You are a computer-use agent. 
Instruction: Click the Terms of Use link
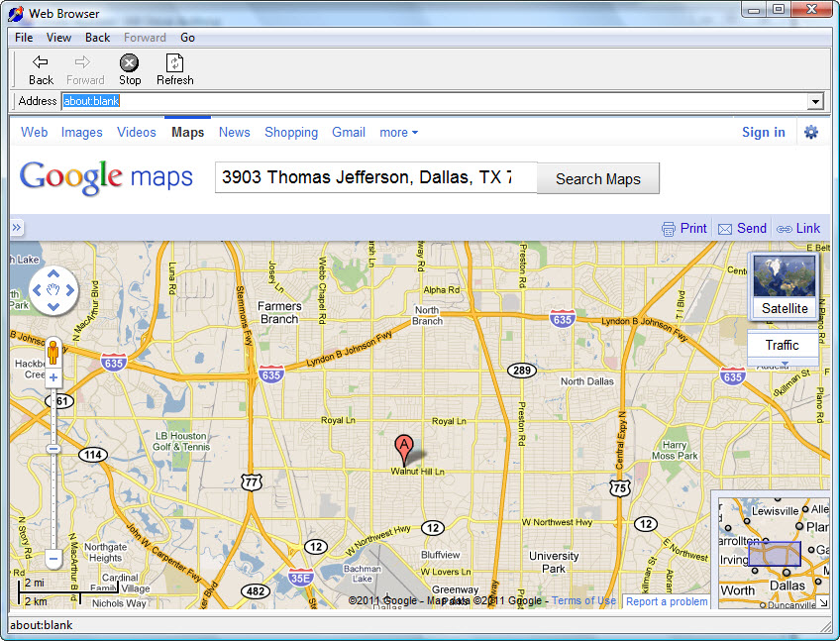583,600
